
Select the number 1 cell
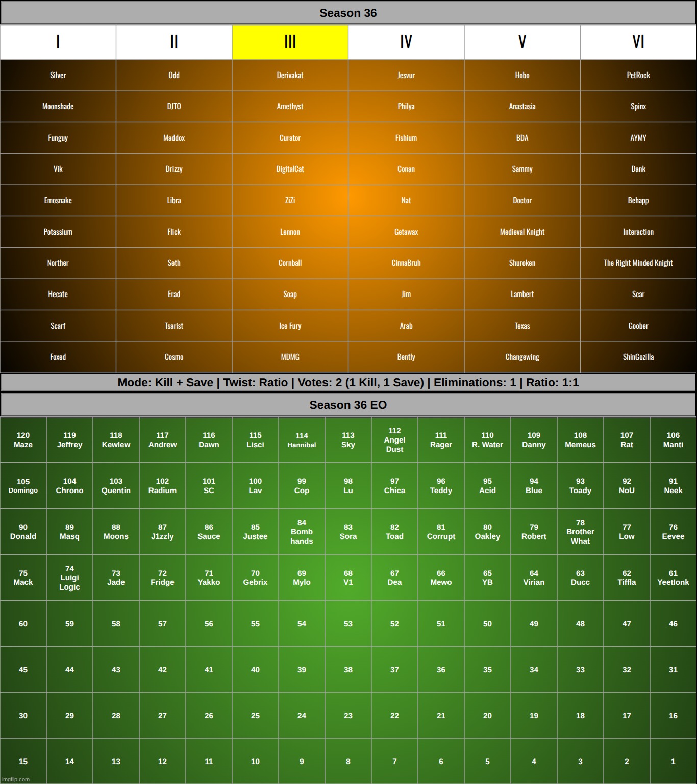pos(673,761)
